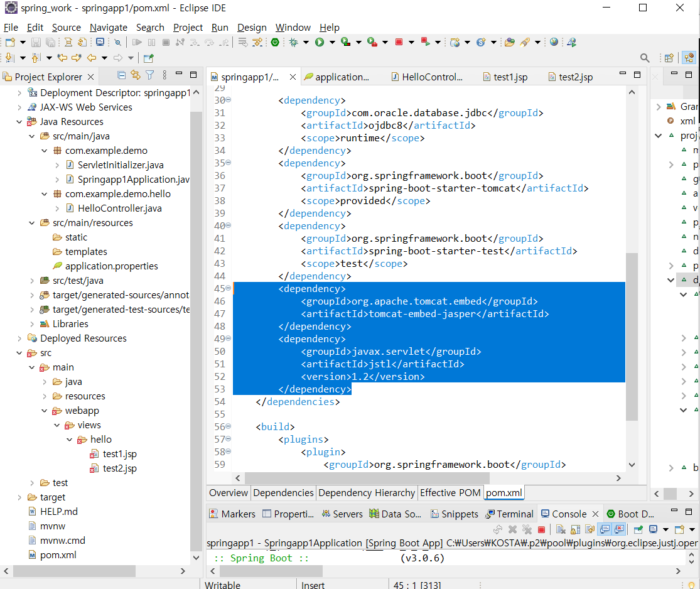Viewport: 700px width, 589px height.
Task: Open Project Explorer View Menu dots
Action: pos(164,75)
